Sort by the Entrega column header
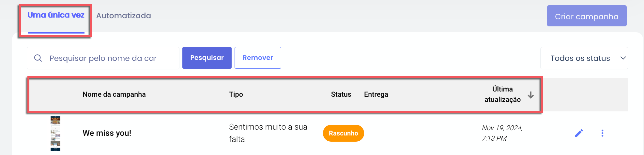 [376, 94]
